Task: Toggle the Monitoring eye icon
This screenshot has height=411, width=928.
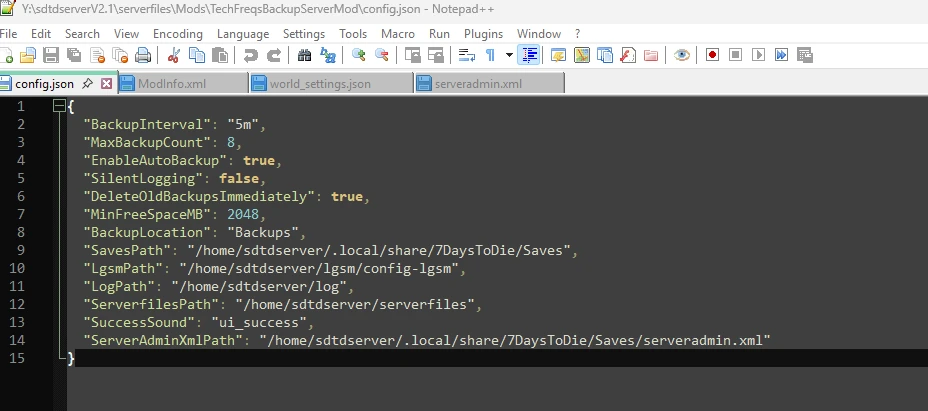Action: pyautogui.click(x=681, y=55)
